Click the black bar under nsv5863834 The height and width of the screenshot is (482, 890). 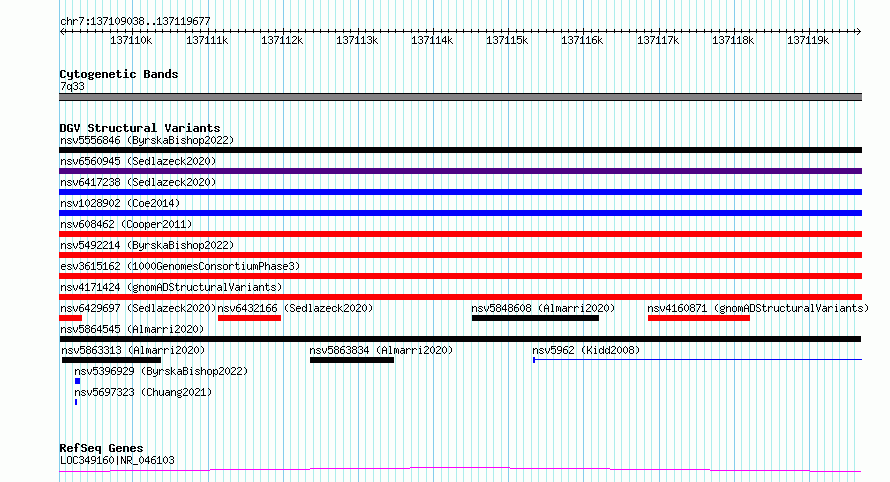[352, 360]
